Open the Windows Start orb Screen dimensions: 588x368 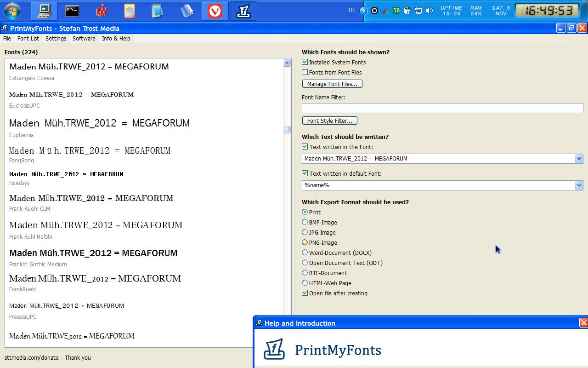tap(12, 11)
